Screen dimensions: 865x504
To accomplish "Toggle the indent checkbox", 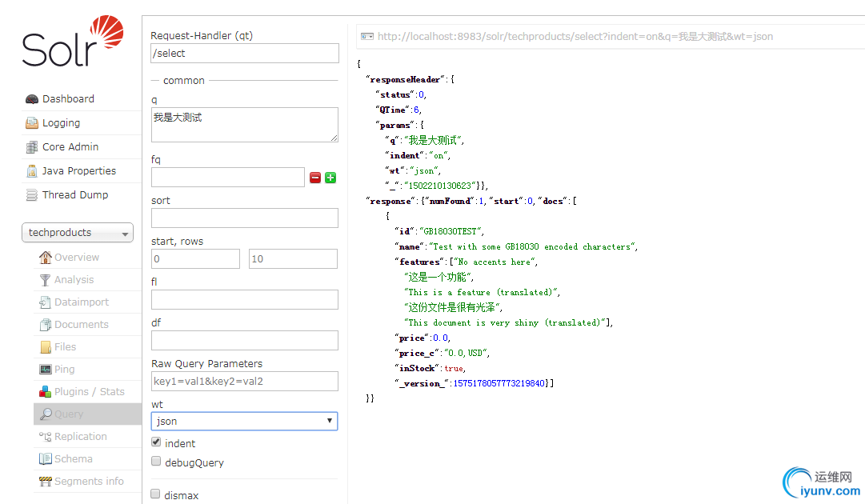I will pos(156,442).
